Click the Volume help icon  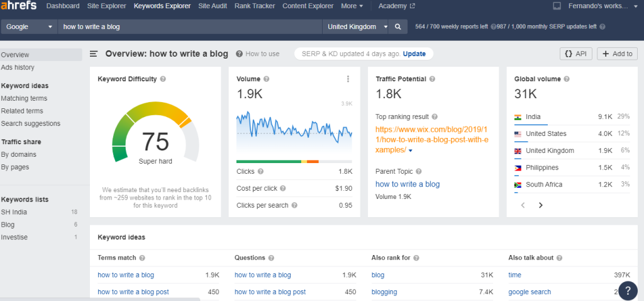(x=267, y=79)
